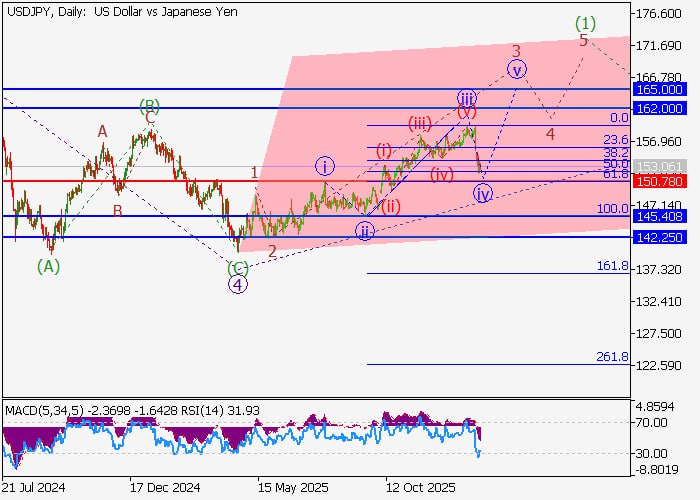Viewport: 700px width, 500px height.
Task: Select the 30.00 RSI level label
Action: click(652, 454)
